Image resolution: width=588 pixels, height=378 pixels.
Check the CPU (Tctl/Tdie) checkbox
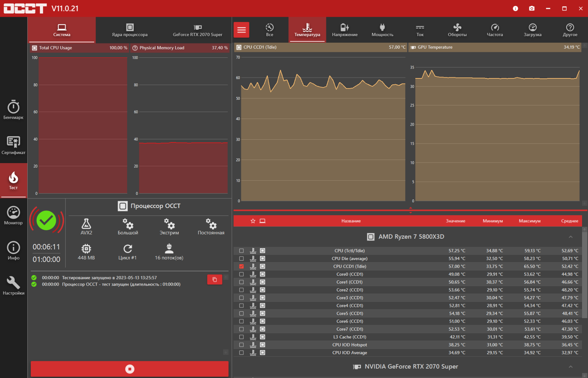click(241, 251)
